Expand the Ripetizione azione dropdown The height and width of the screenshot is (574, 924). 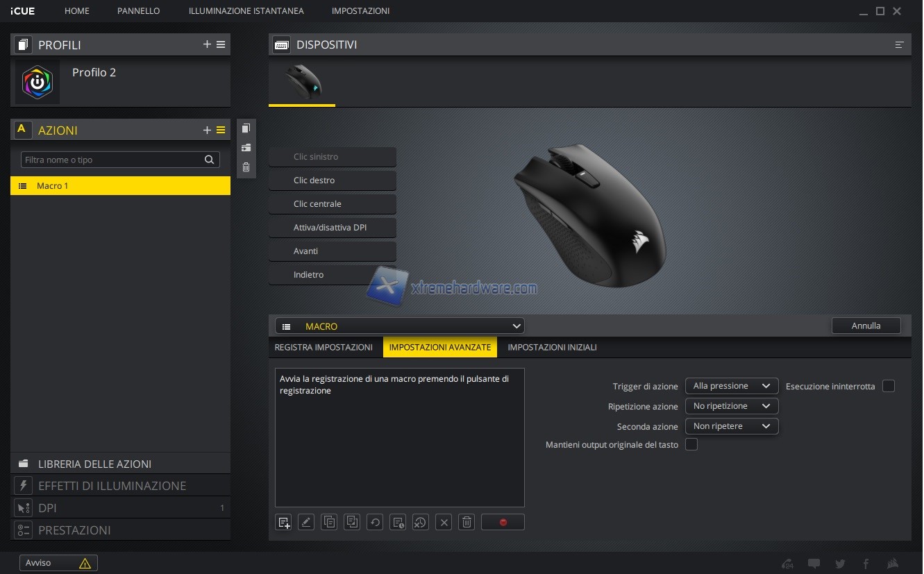click(x=731, y=406)
